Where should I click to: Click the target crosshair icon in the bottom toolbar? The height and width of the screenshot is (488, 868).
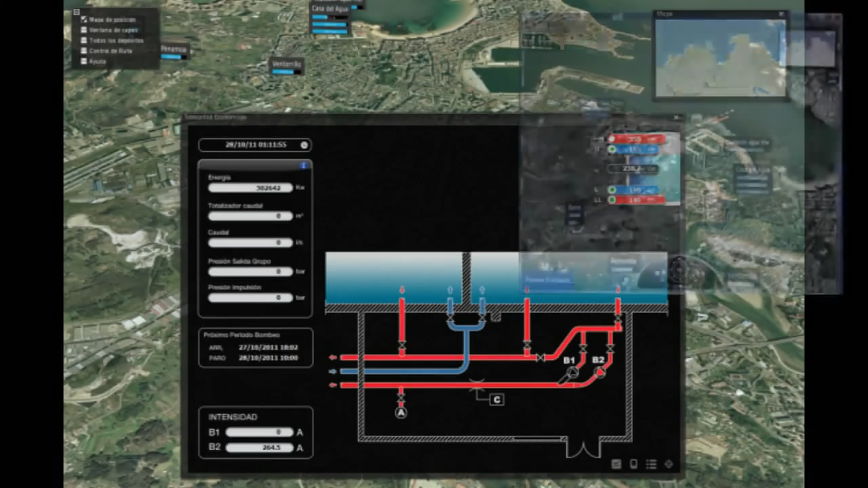(x=669, y=464)
